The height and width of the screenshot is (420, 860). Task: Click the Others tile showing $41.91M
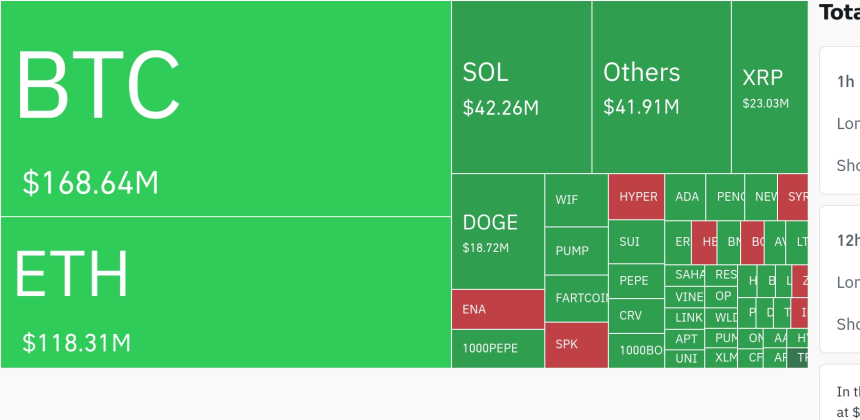point(661,87)
